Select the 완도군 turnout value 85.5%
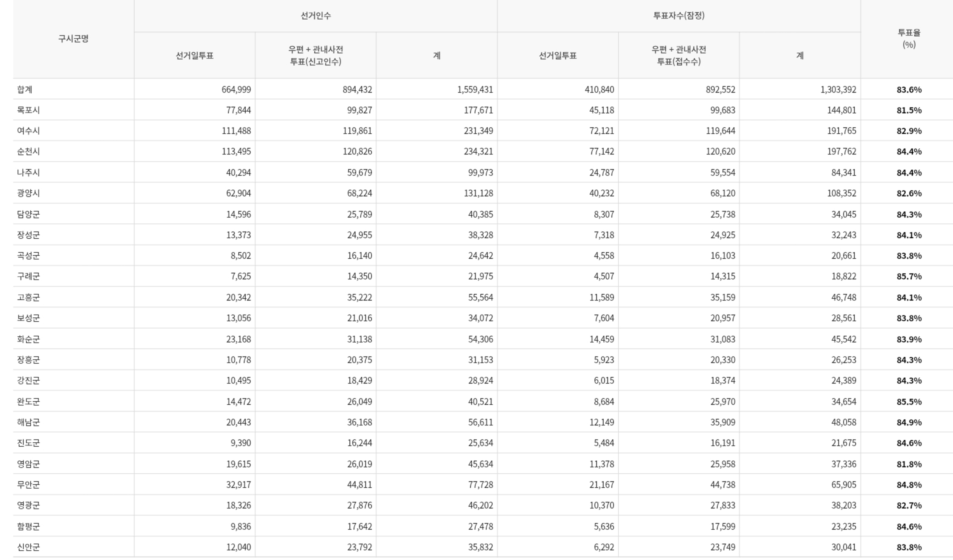The width and height of the screenshot is (953, 560). 909,402
